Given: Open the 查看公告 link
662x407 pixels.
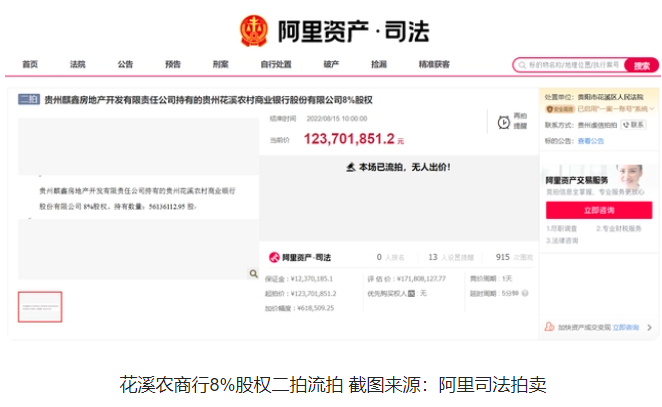Looking at the screenshot, I should coord(590,141).
